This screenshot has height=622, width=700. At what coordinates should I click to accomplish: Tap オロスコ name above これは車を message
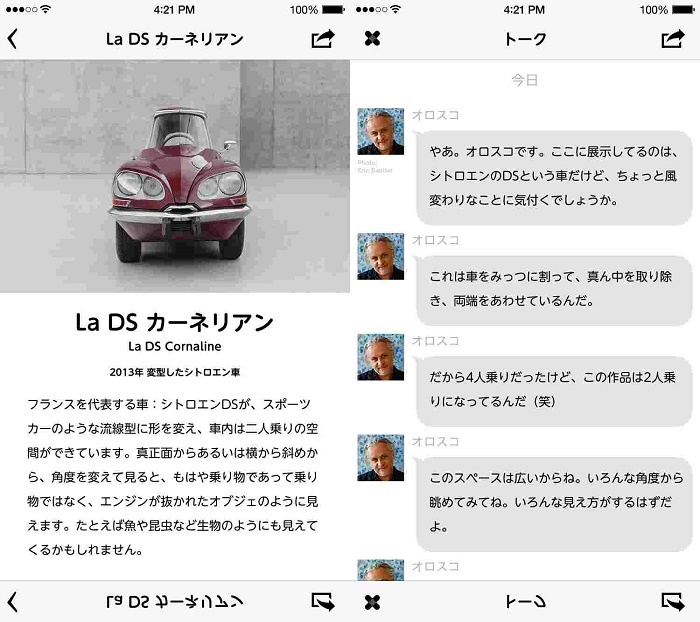coord(435,240)
